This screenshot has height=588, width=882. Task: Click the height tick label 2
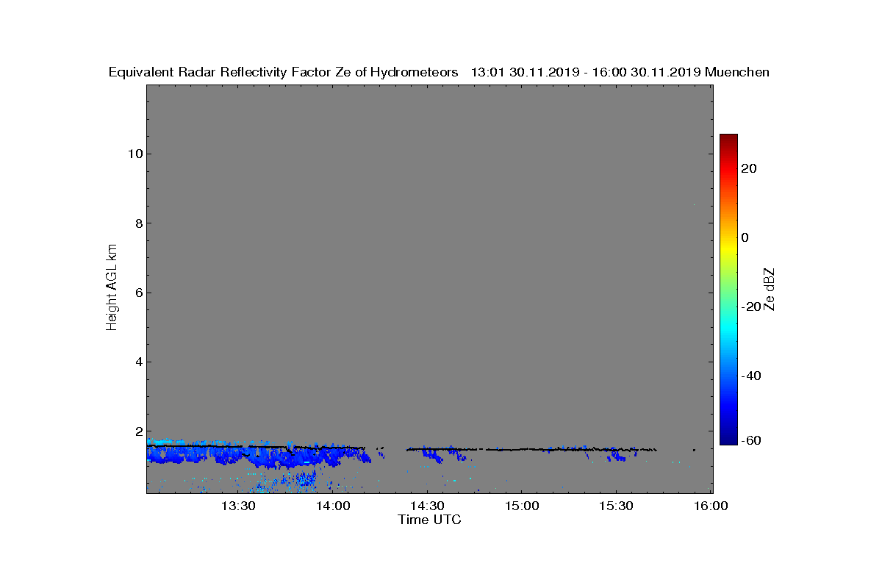(x=137, y=431)
